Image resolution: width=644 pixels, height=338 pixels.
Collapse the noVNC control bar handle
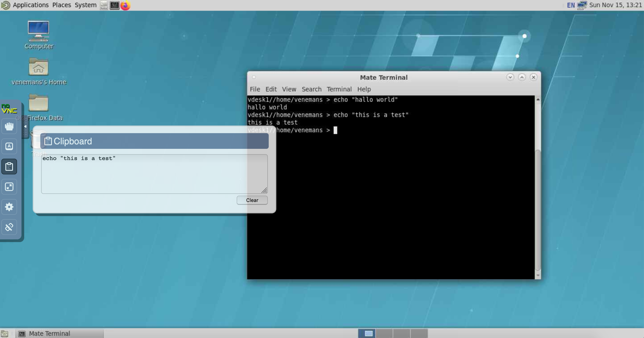tap(25, 127)
